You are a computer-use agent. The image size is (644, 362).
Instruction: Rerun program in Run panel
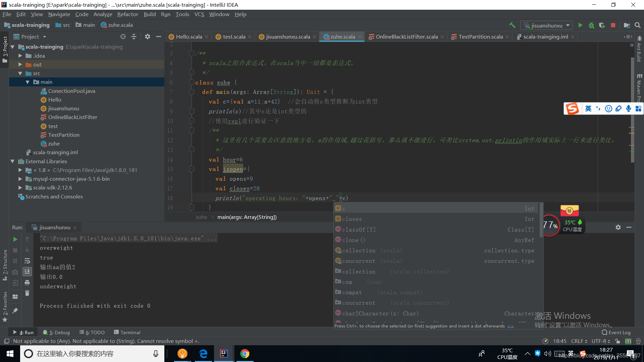pyautogui.click(x=15, y=239)
